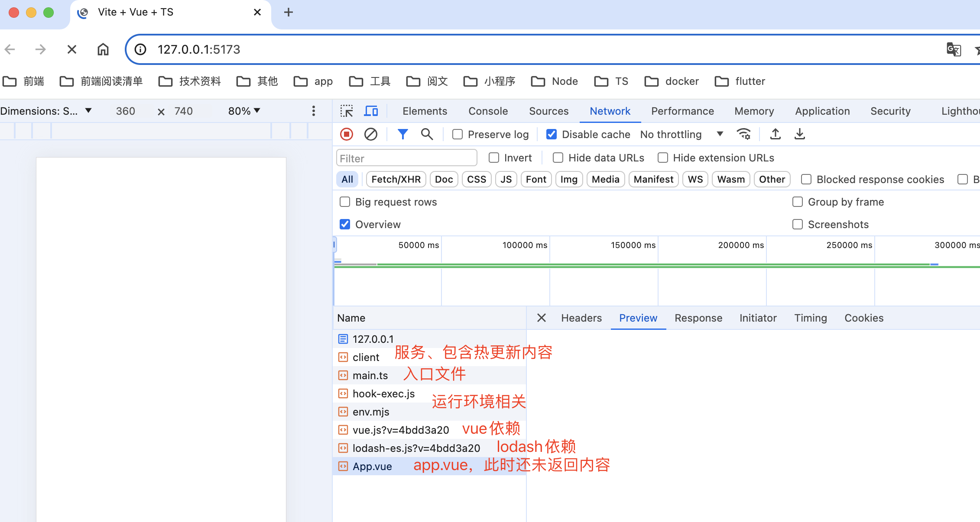Filter requests by Fetch/XHR
Screen dimensions: 980x522
(x=396, y=179)
